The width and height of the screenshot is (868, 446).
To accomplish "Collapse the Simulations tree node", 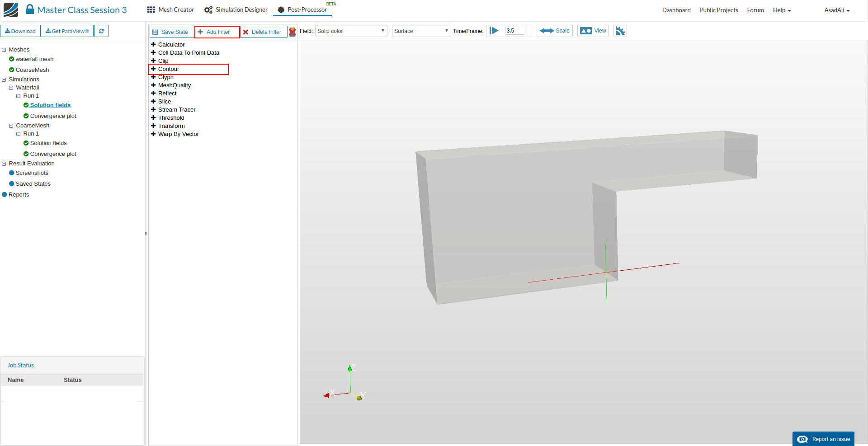I will tap(4, 80).
